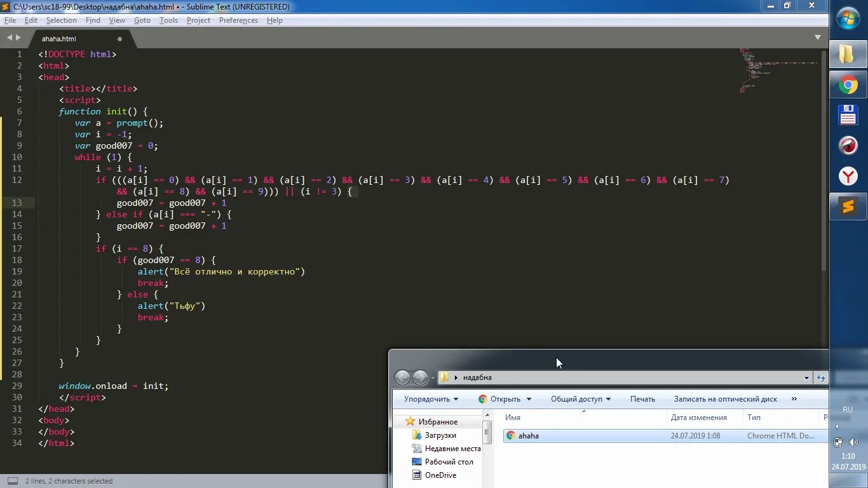Open the Goto menu
Image resolution: width=868 pixels, height=488 pixels.
[142, 20]
